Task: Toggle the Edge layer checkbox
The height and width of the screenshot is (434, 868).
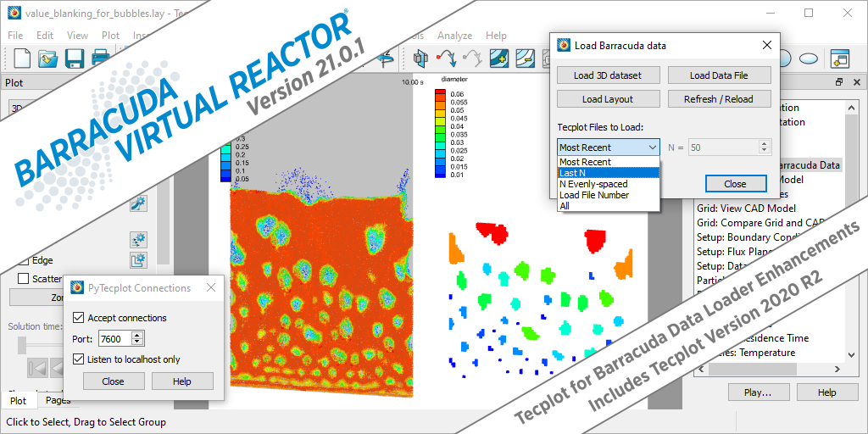Action: [23, 260]
